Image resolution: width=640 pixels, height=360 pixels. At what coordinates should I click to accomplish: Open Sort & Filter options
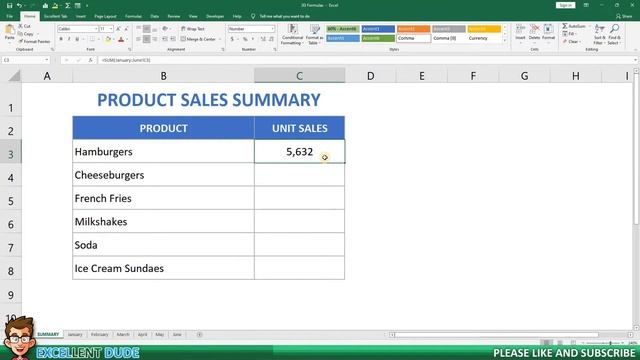(599, 34)
